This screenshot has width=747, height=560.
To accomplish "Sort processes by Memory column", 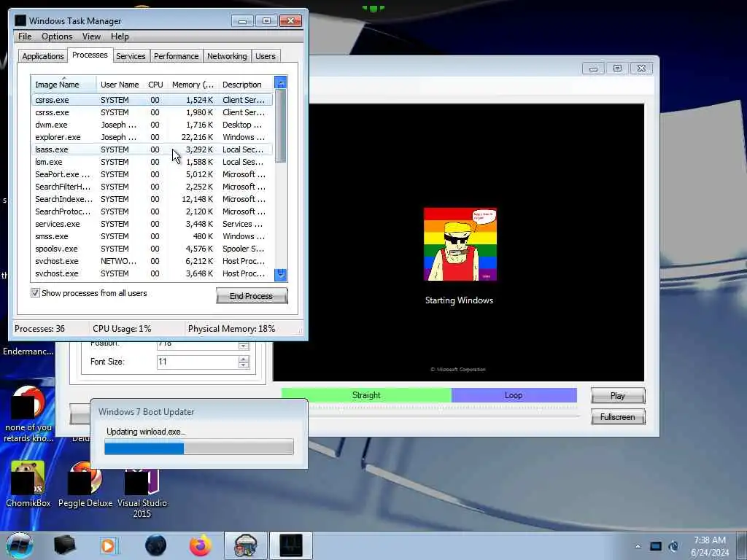I will [193, 85].
